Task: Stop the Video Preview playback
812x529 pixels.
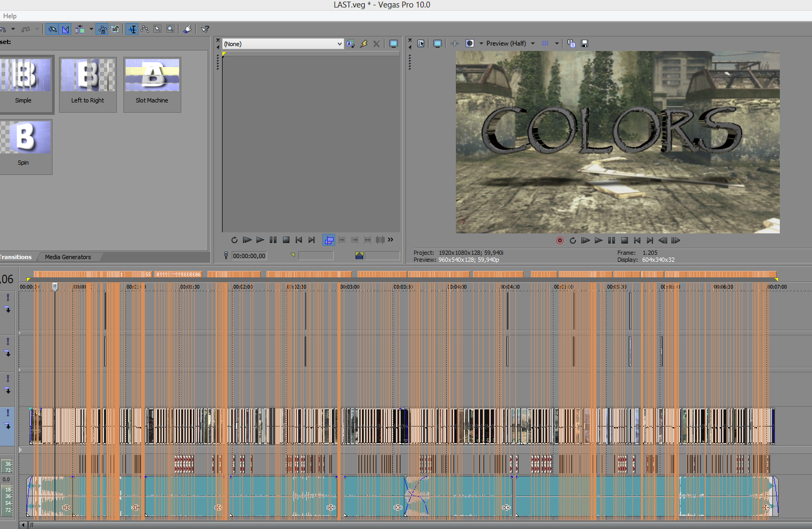Action: click(x=624, y=240)
